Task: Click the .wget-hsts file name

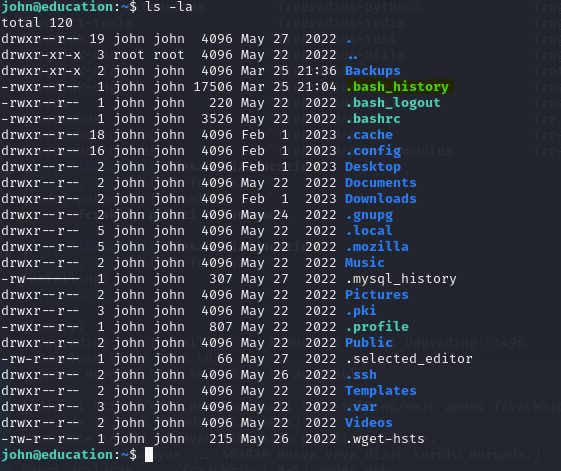Action: (x=385, y=439)
